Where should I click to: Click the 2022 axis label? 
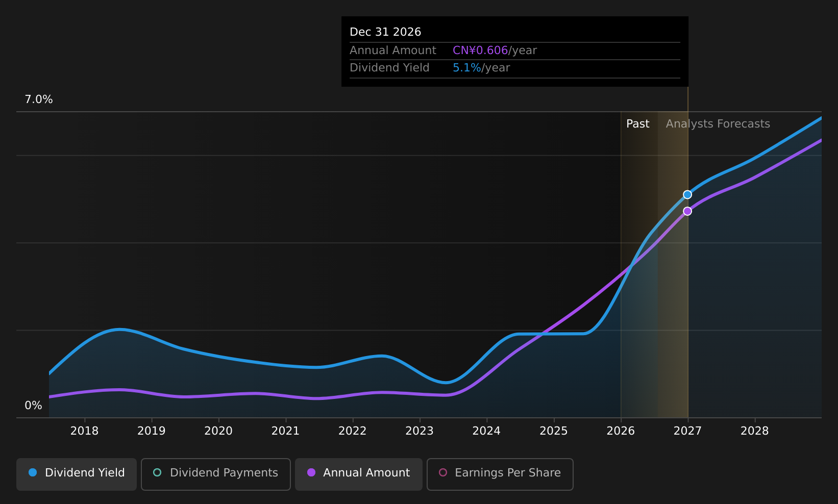(353, 431)
